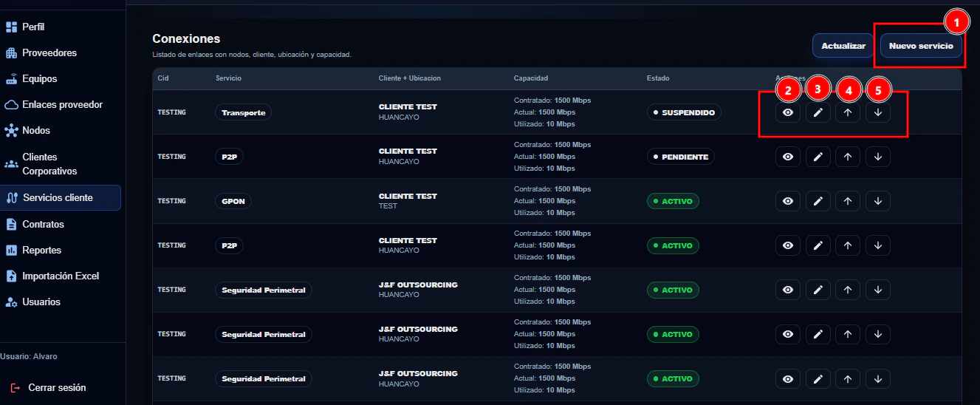Open eye view for the PENDIENTE P2P row

(788, 157)
